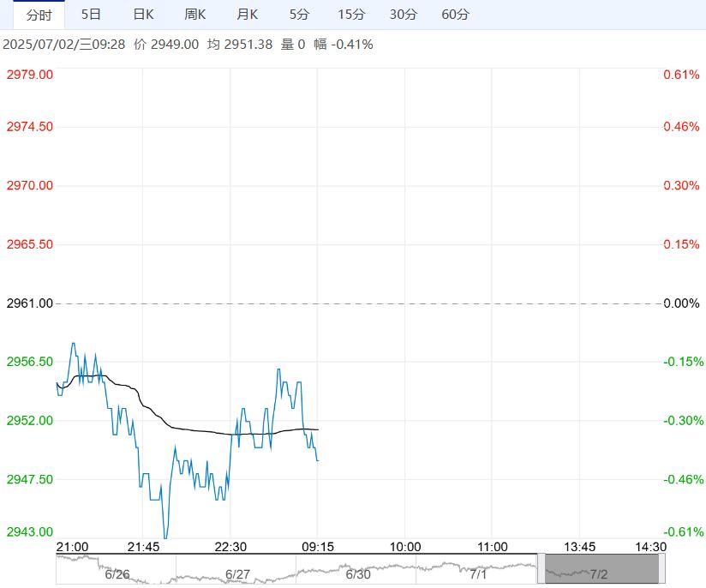Open the 日K daily candlestick tab
Viewport: 706px width, 588px height.
point(143,15)
